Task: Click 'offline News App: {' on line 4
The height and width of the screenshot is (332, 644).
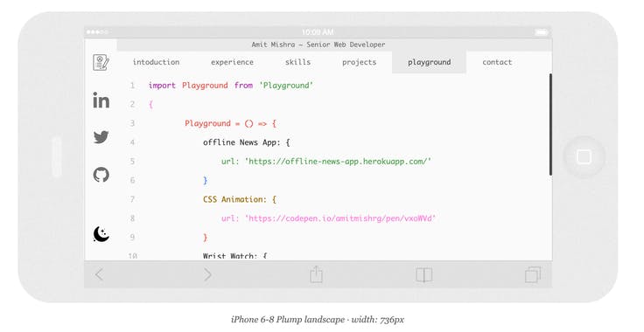Action: 247,142
